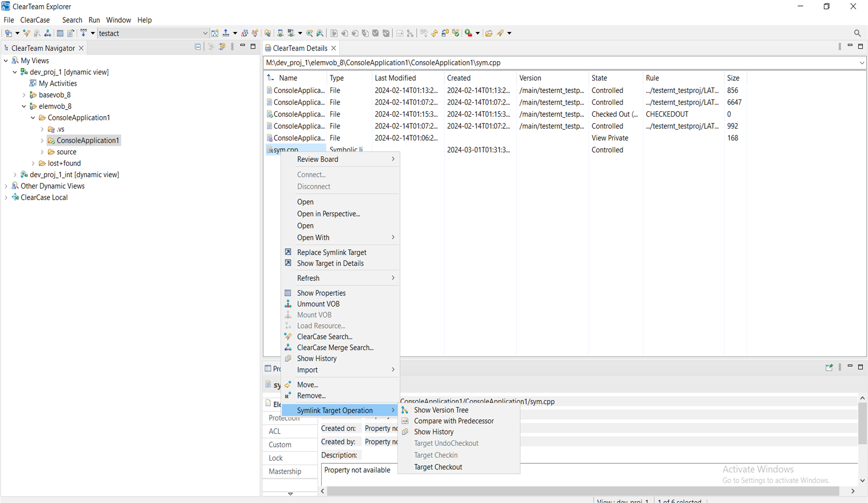The height and width of the screenshot is (503, 868).
Task: Open the dropdown arrow beside the run icon
Action: [x=477, y=33]
